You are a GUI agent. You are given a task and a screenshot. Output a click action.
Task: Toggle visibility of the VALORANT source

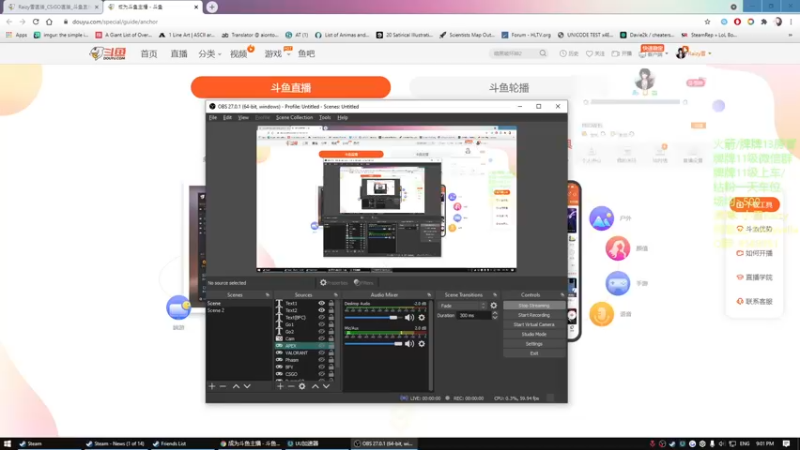321,353
